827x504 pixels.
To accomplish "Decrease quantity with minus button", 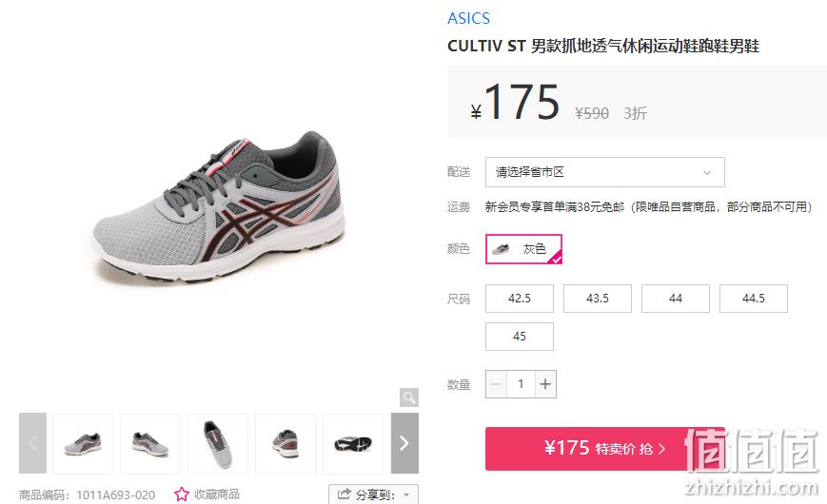I will click(x=497, y=384).
